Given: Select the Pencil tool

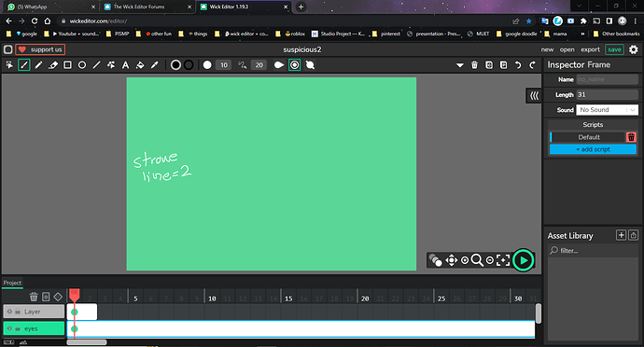Looking at the screenshot, I should point(38,65).
